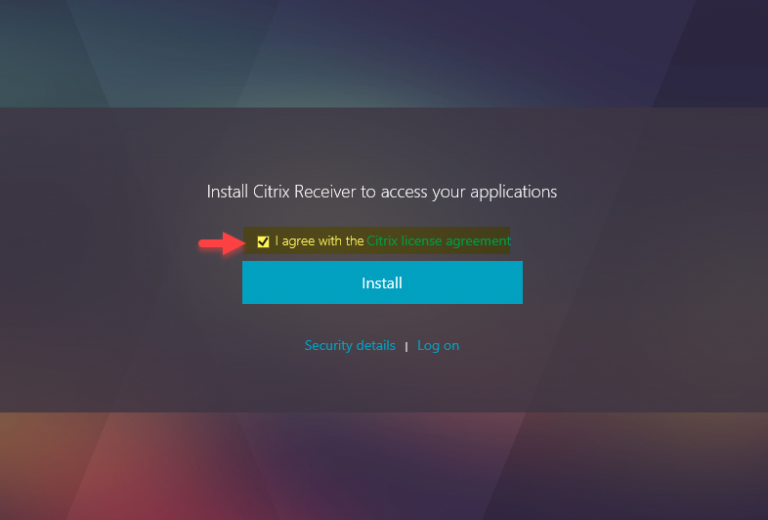Screen dimensions: 768x520
Task: Uncheck the license agreement checkbox
Action: click(x=263, y=241)
